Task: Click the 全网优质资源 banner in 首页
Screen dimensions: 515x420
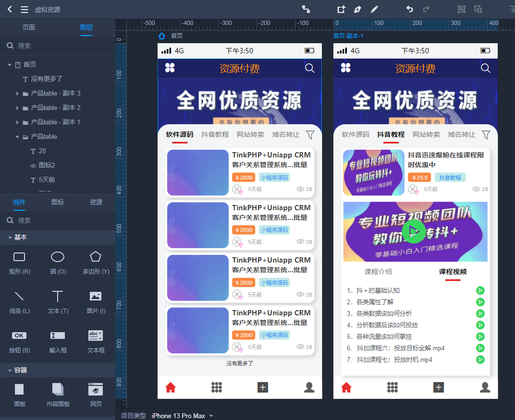Action: point(240,101)
